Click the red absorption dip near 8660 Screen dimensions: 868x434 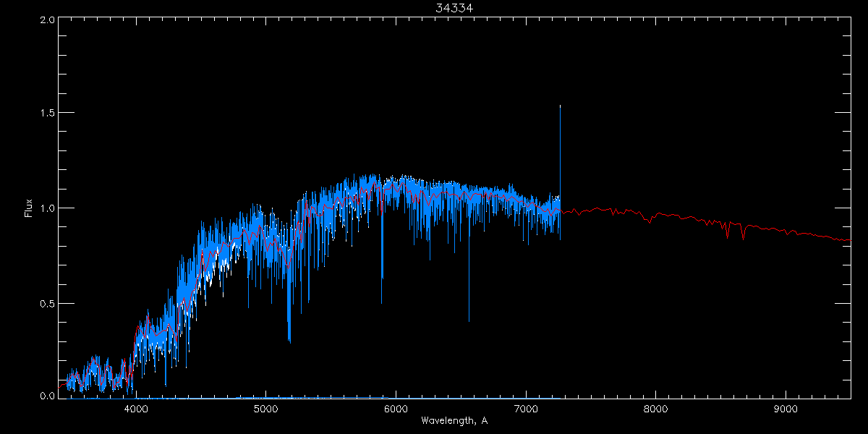[x=743, y=231]
